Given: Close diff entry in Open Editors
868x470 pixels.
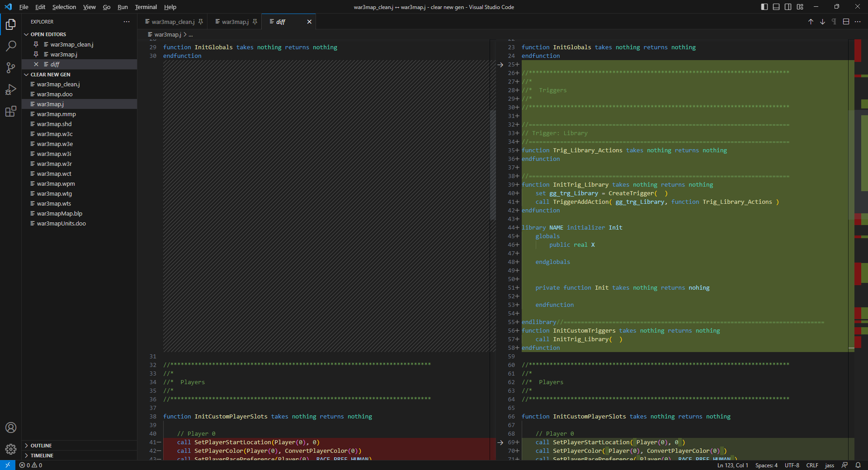Looking at the screenshot, I should coord(36,64).
